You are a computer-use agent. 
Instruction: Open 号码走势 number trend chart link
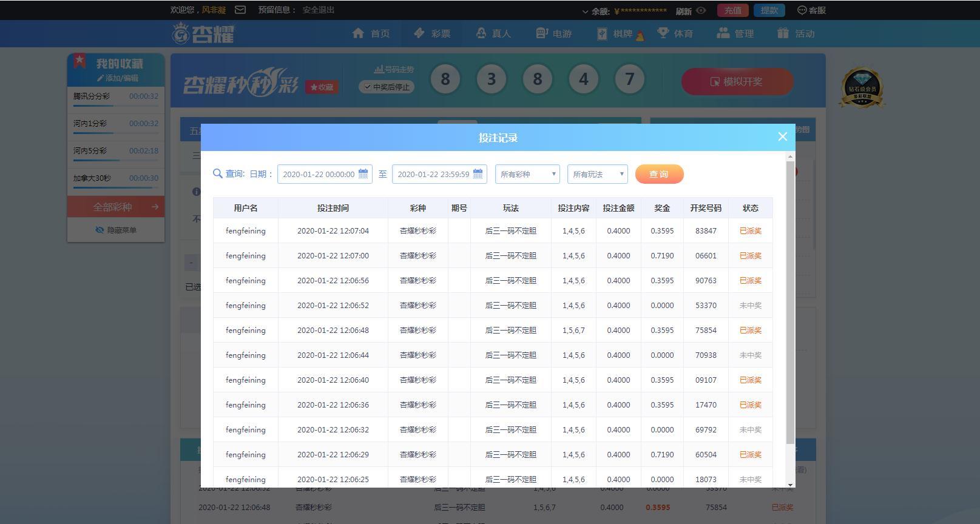[394, 70]
